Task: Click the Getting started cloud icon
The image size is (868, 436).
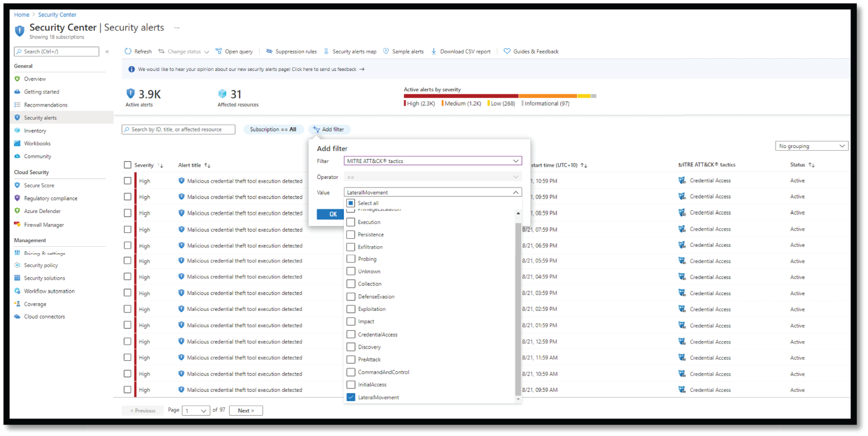Action: pyautogui.click(x=17, y=91)
